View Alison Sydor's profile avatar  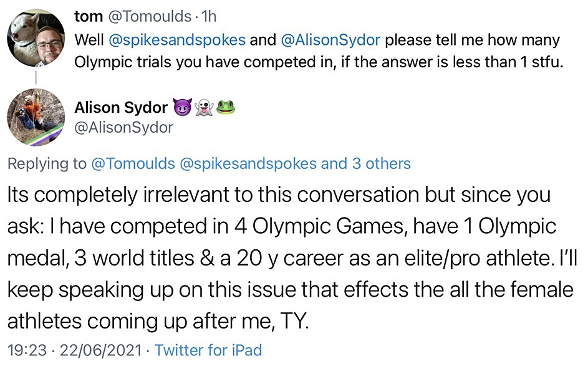tap(36, 117)
